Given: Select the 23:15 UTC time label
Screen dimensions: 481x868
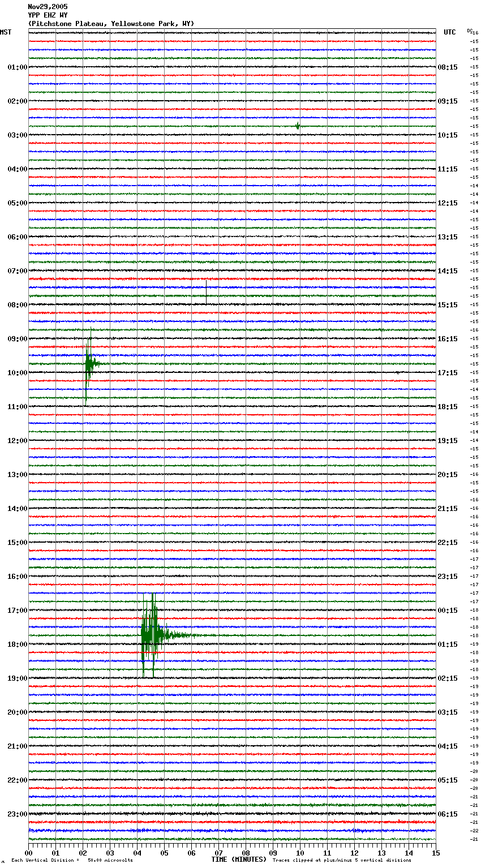Looking at the screenshot, I should click(x=448, y=577).
